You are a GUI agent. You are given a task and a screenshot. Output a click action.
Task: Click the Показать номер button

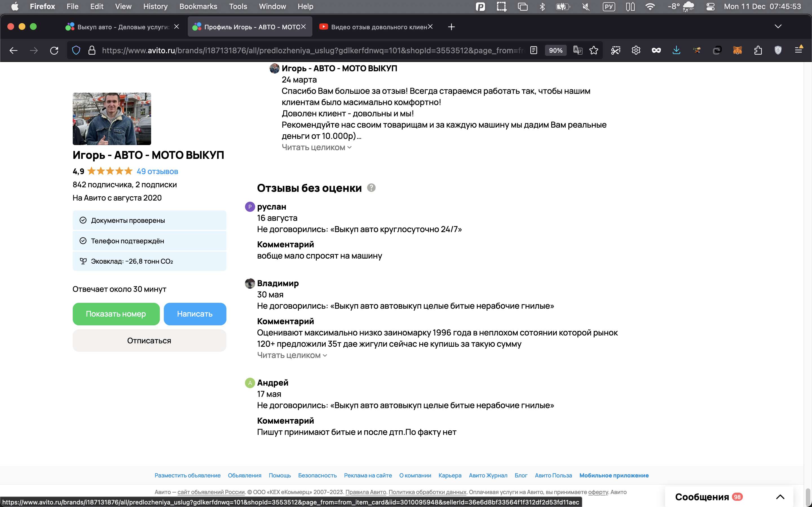(116, 314)
